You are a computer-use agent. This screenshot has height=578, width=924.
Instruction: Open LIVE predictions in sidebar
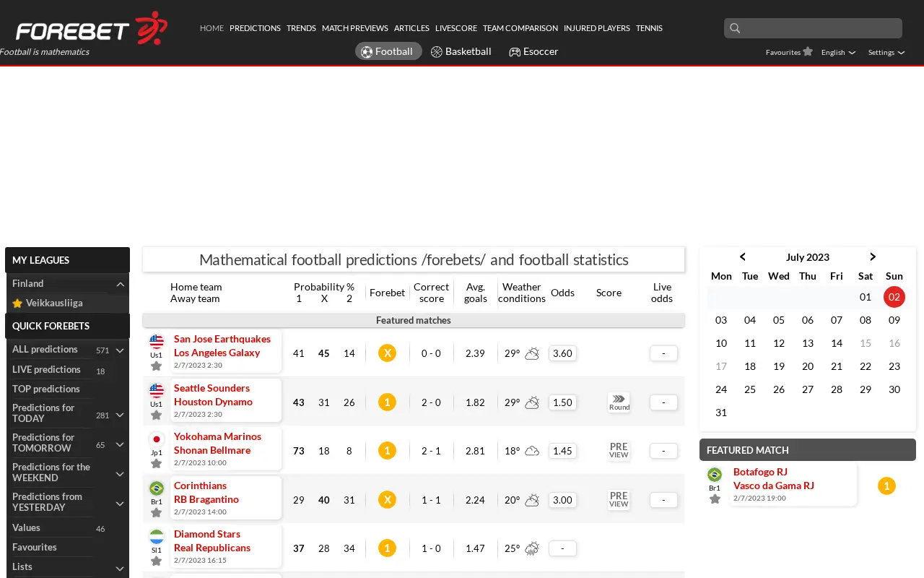coord(46,369)
